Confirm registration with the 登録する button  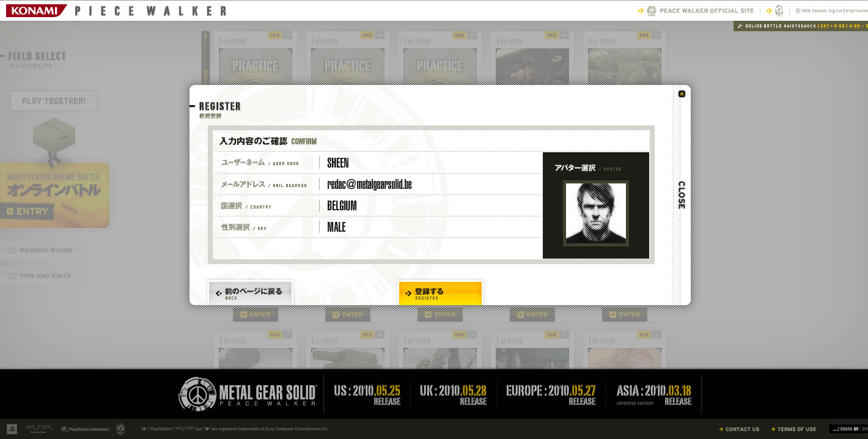[440, 293]
